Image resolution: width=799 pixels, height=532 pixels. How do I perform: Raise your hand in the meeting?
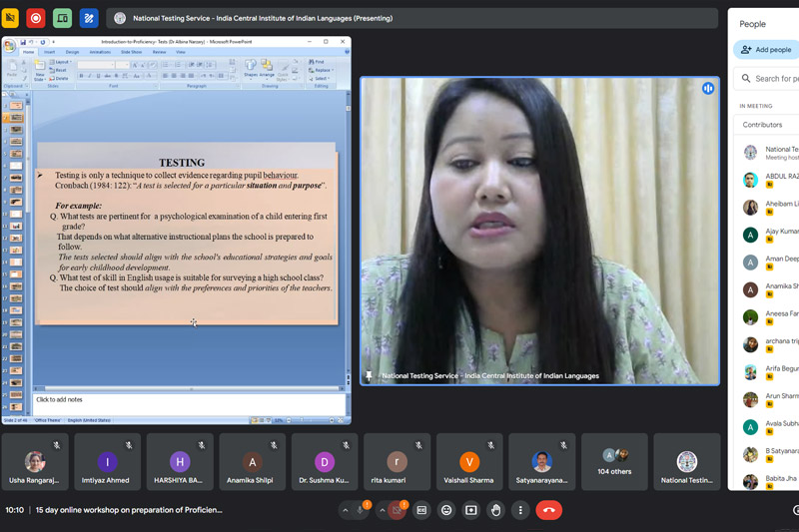coord(495,510)
